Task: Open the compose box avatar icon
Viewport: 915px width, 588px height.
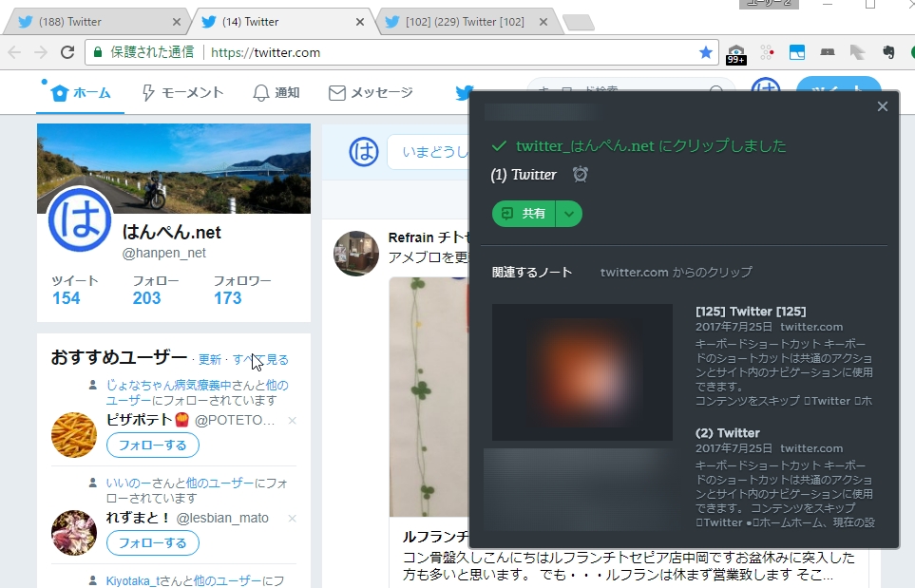Action: point(364,152)
